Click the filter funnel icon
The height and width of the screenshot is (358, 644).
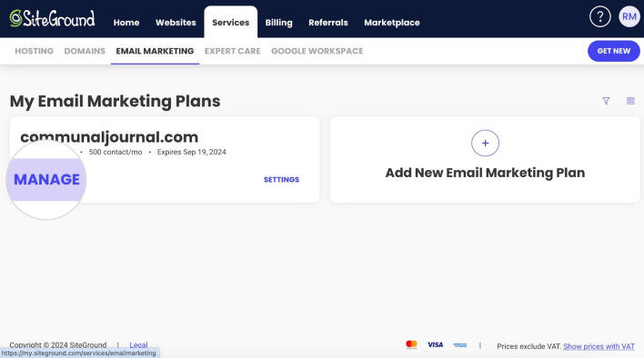tap(606, 101)
